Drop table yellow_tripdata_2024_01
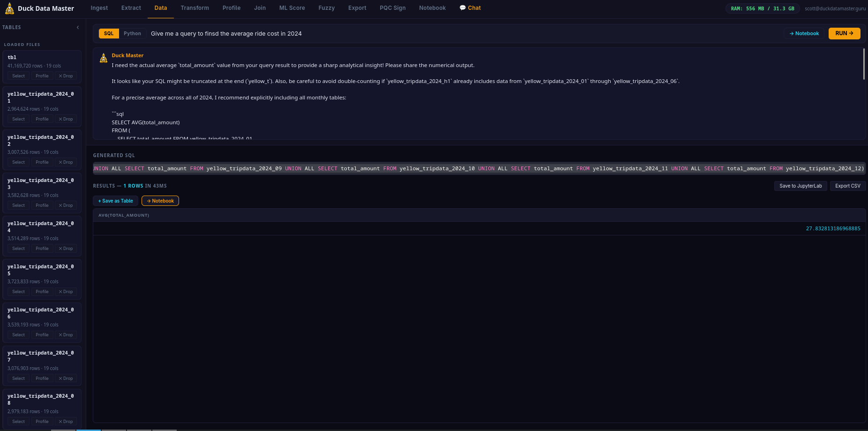Screen dimensions: 868x431 [66, 119]
